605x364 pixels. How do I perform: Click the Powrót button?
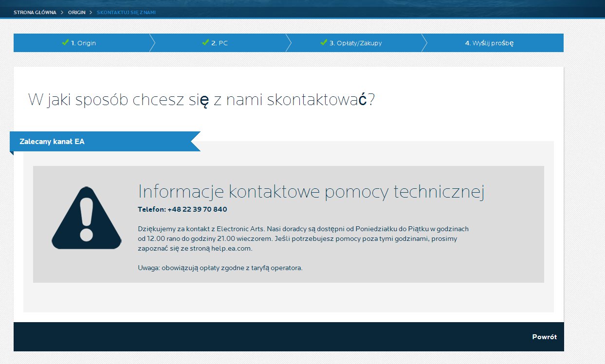point(544,337)
